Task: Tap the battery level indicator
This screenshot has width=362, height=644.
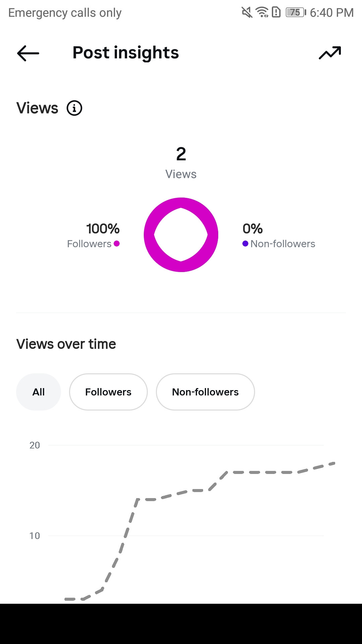Action: pyautogui.click(x=296, y=12)
